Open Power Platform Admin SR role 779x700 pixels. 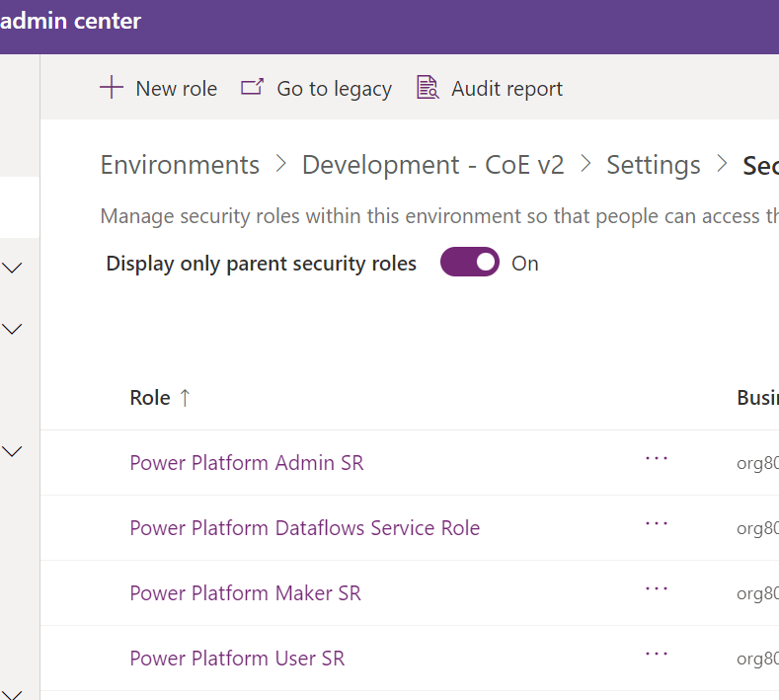[247, 462]
